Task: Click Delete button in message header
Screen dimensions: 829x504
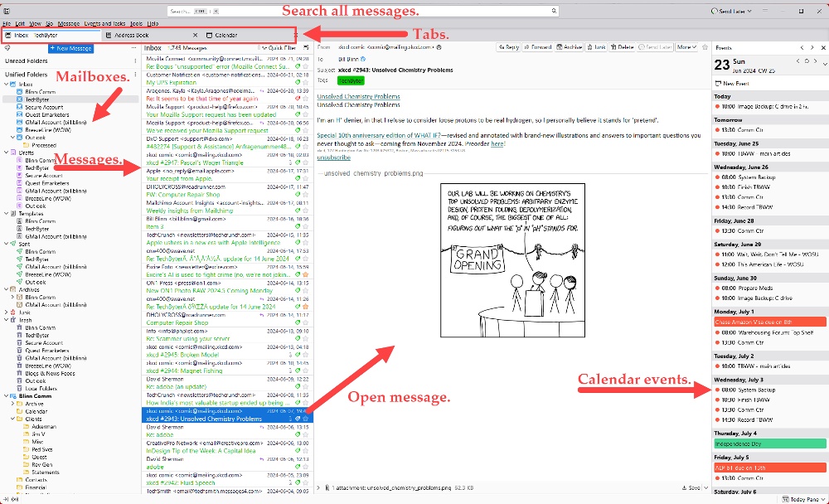Action: point(622,47)
